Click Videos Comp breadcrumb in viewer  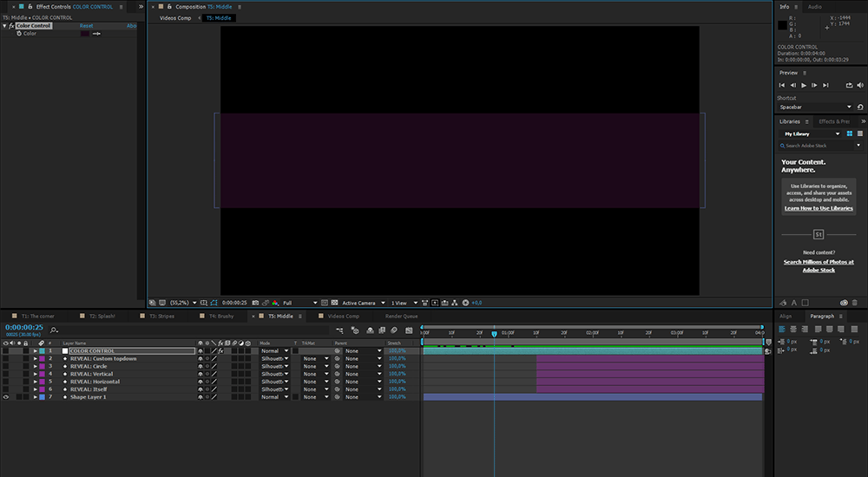click(x=175, y=17)
